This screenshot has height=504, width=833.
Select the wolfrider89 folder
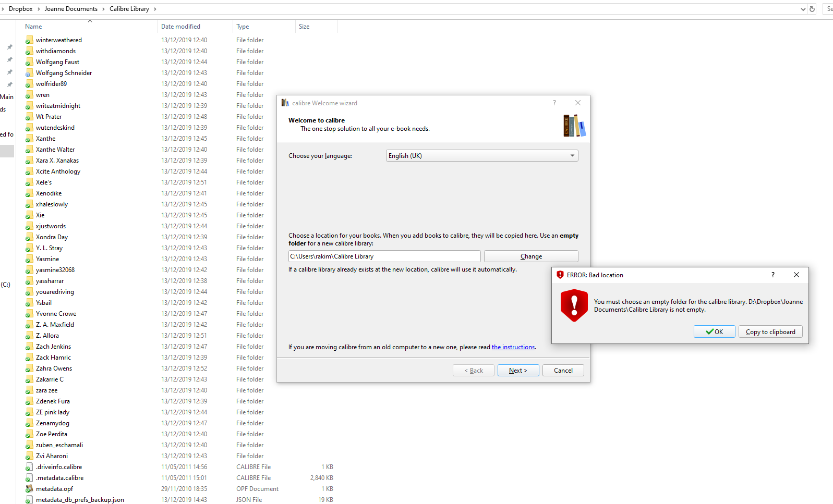[51, 84]
